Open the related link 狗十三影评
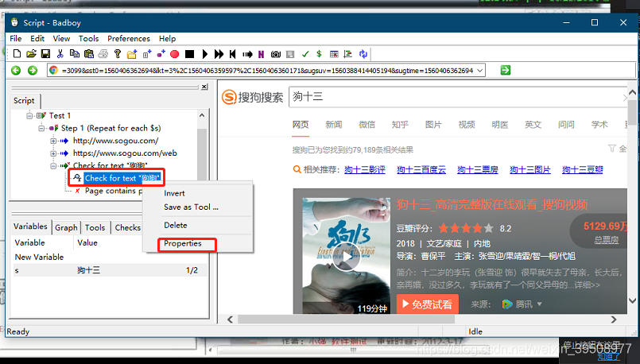 point(364,169)
